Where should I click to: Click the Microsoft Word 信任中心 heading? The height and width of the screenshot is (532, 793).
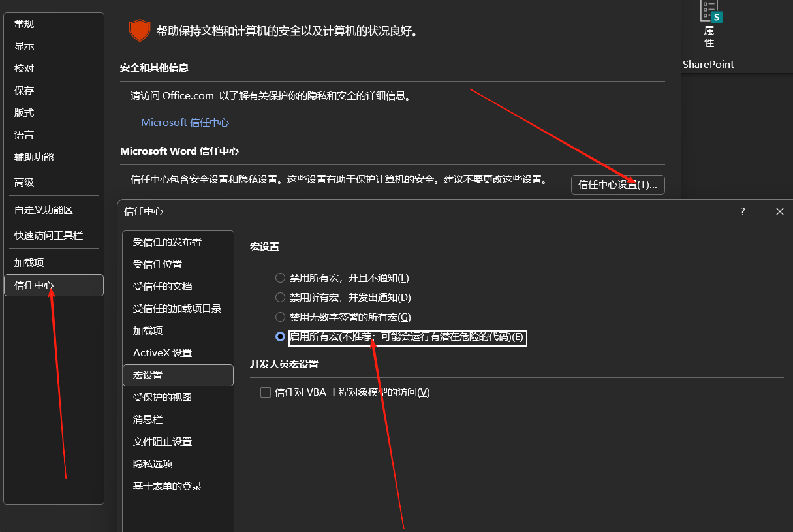179,151
